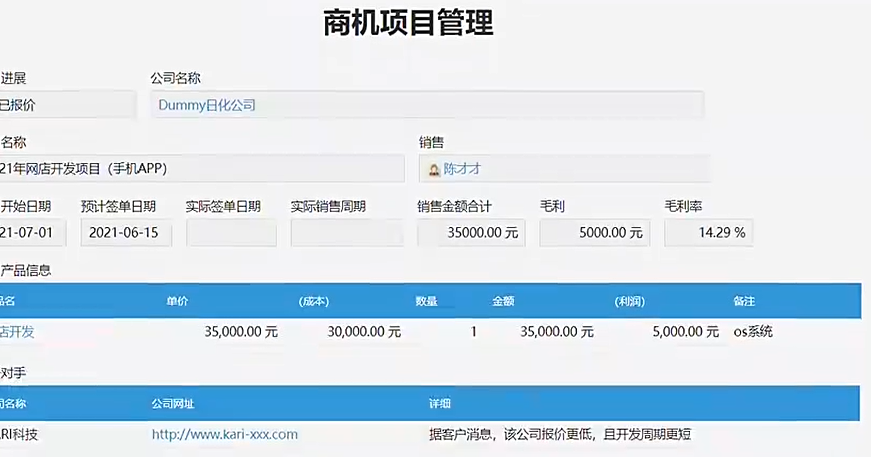Click the project name field with 手机APP
Image resolution: width=871 pixels, height=457 pixels.
pos(200,169)
